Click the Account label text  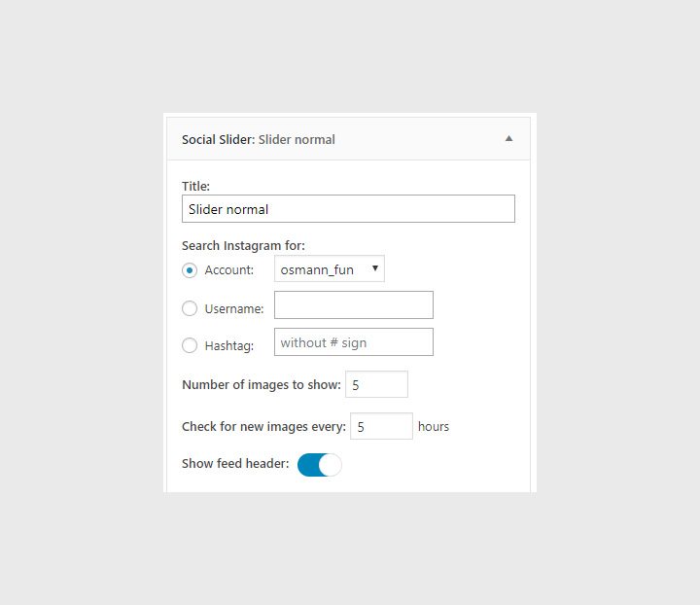tap(229, 270)
